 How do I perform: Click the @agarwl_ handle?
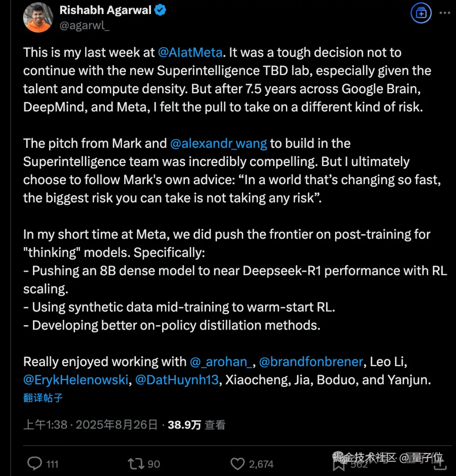coord(84,26)
